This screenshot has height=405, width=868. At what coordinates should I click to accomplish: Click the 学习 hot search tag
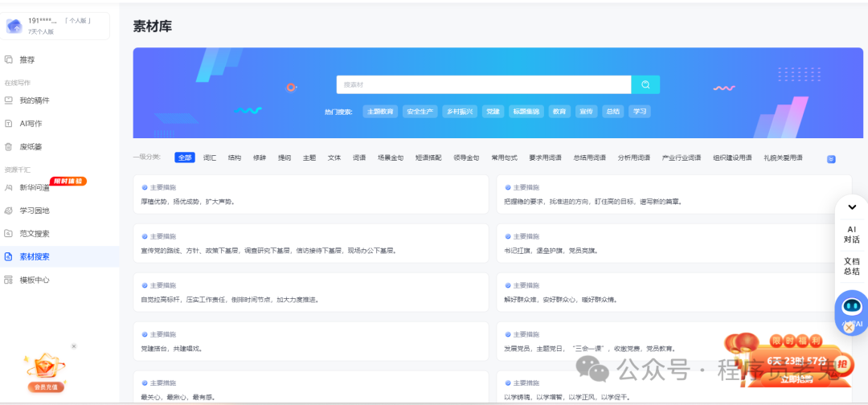[640, 111]
